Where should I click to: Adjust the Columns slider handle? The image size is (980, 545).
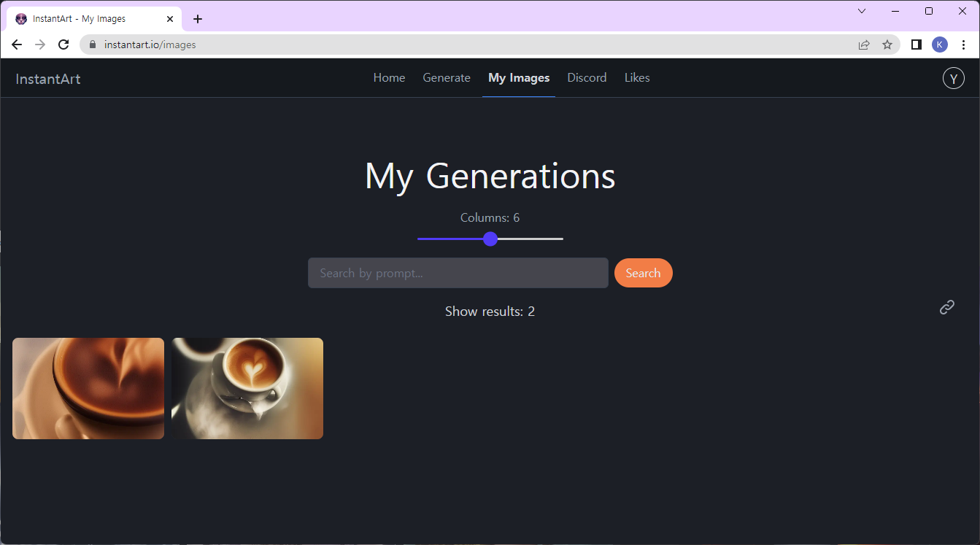[x=490, y=239]
